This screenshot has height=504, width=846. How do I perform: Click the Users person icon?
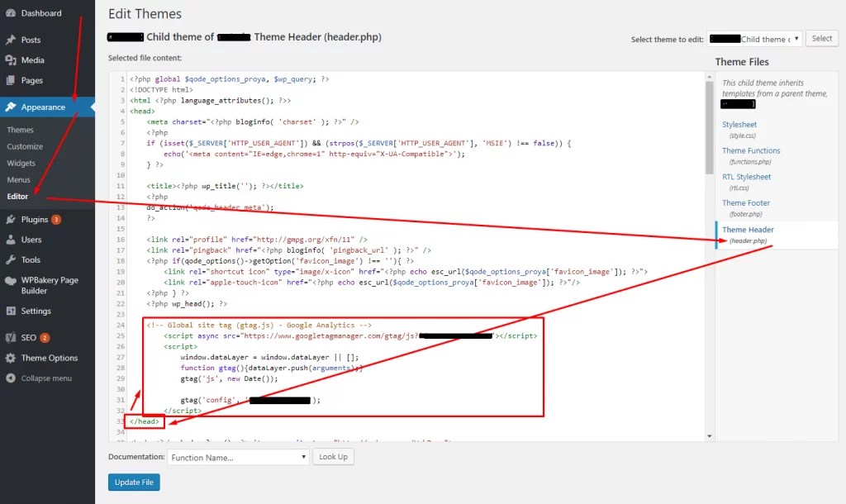pos(10,240)
